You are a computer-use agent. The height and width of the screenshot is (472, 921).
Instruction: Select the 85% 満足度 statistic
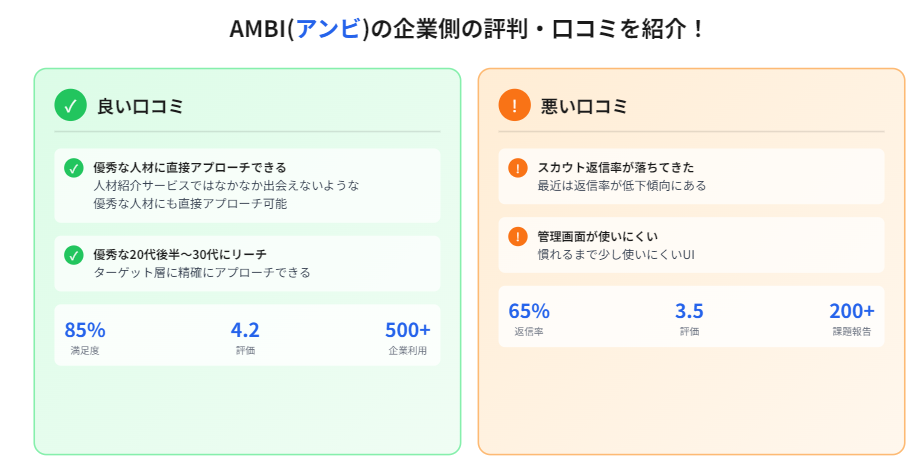85,338
